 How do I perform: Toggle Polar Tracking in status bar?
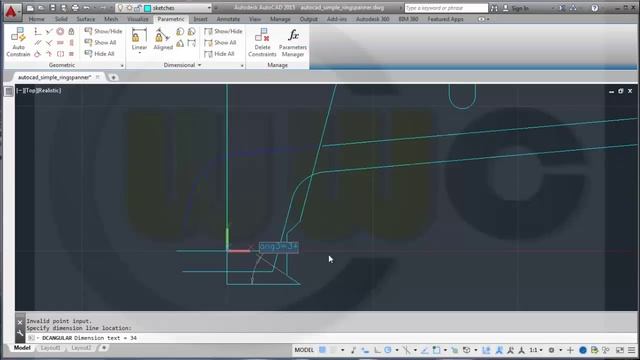pos(388,350)
